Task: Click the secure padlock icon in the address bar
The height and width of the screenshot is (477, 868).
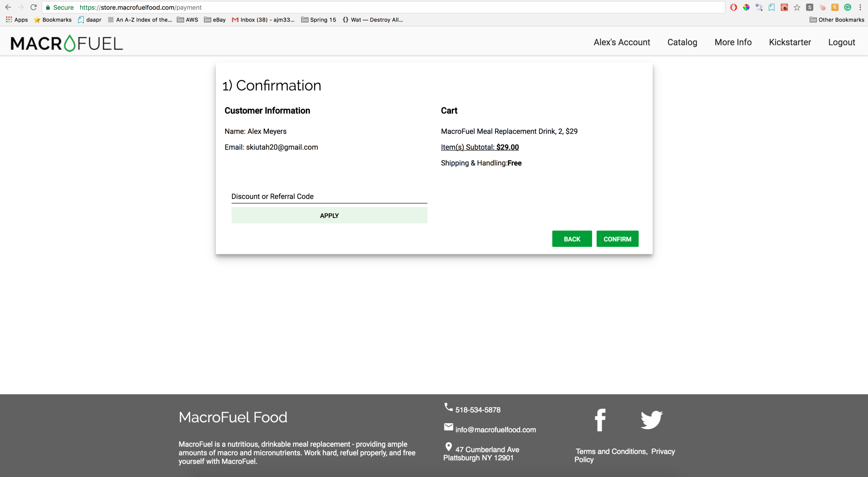Action: pos(48,7)
